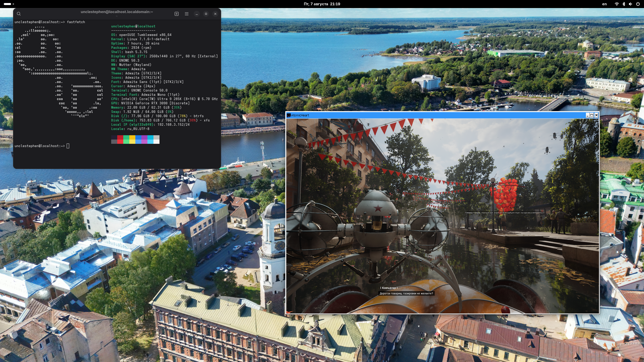Close the AtomicHeart game window
The image size is (644, 362).
596,115
